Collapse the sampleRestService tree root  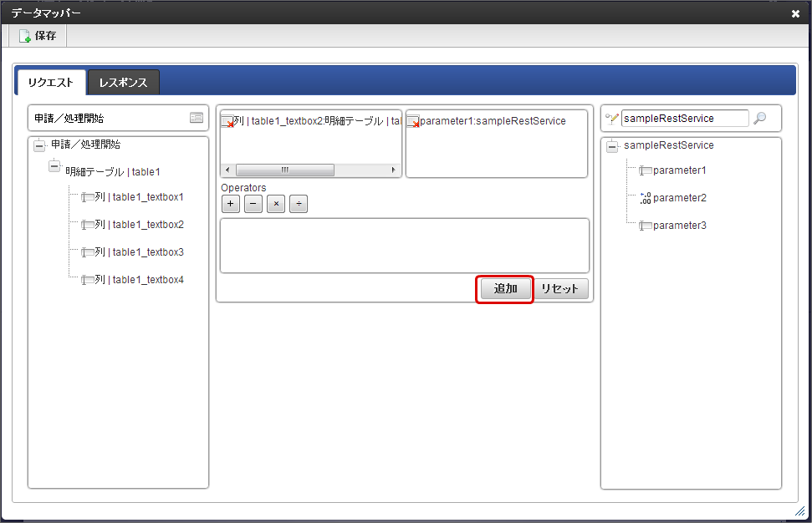[x=612, y=146]
